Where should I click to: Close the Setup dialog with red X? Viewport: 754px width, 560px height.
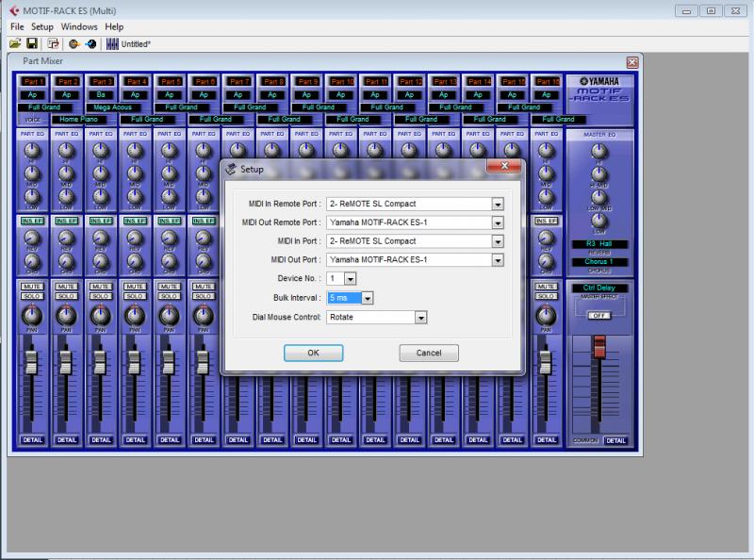[x=504, y=166]
